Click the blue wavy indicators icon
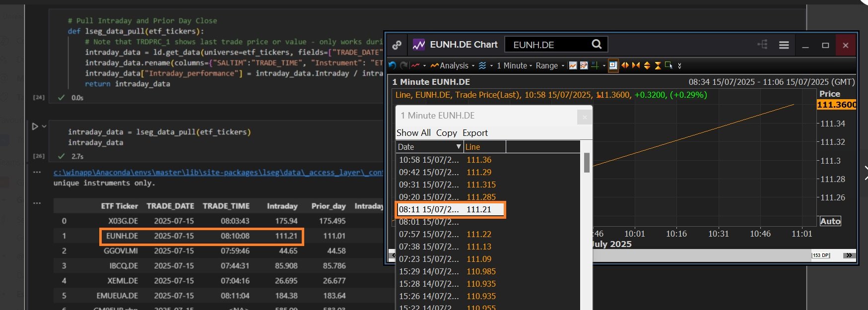Screen dimensions: 868x310 [482, 65]
